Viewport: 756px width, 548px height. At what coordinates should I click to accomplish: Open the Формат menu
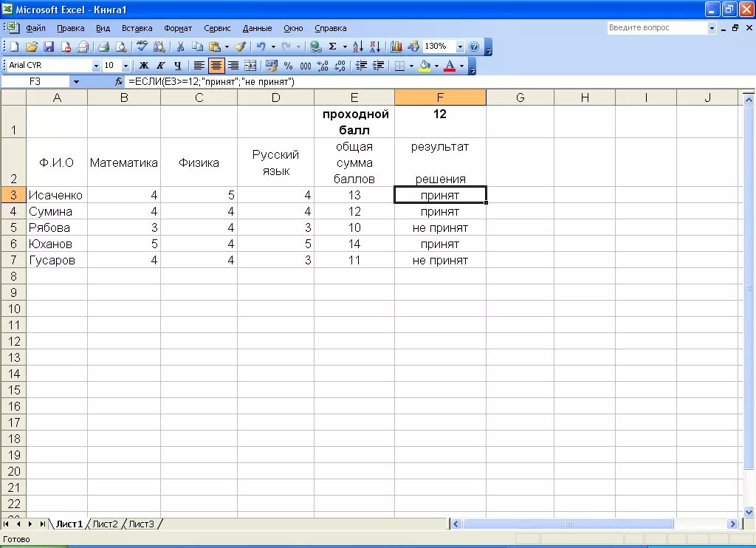click(178, 29)
